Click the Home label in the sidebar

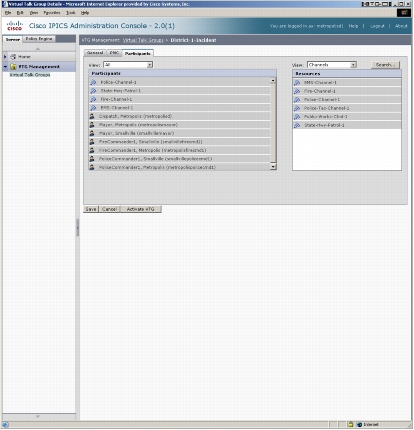tap(24, 57)
